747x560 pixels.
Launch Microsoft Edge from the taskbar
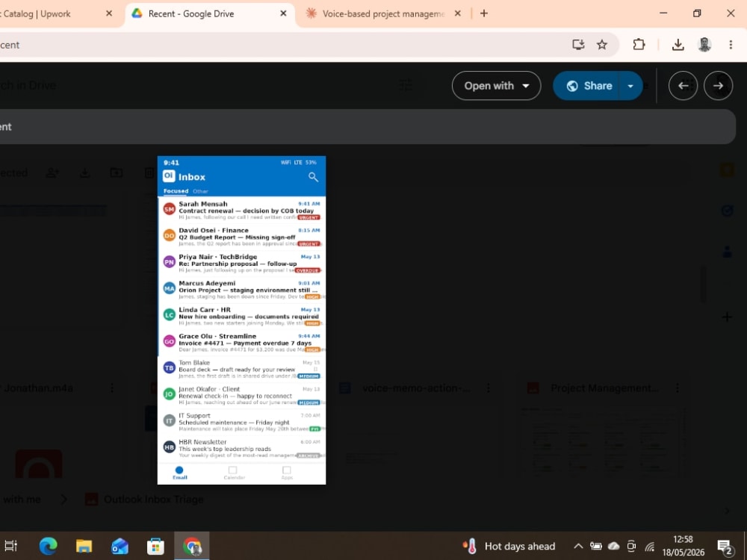click(48, 546)
